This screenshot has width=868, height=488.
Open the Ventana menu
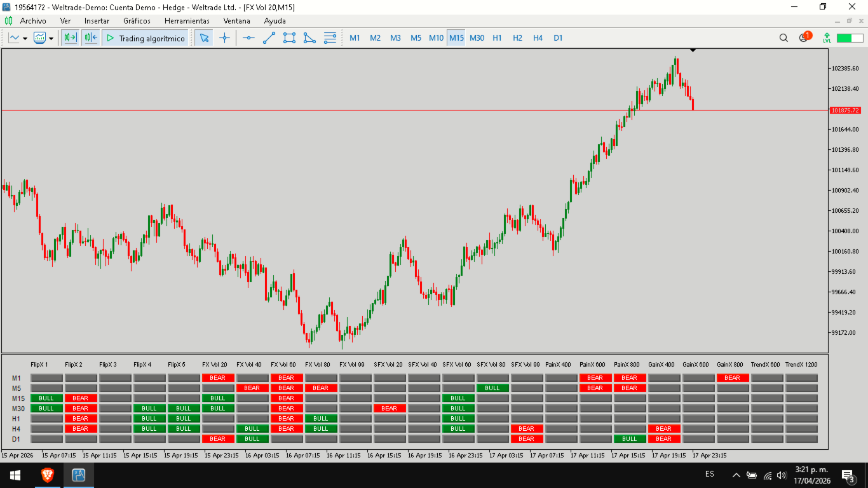(x=236, y=21)
